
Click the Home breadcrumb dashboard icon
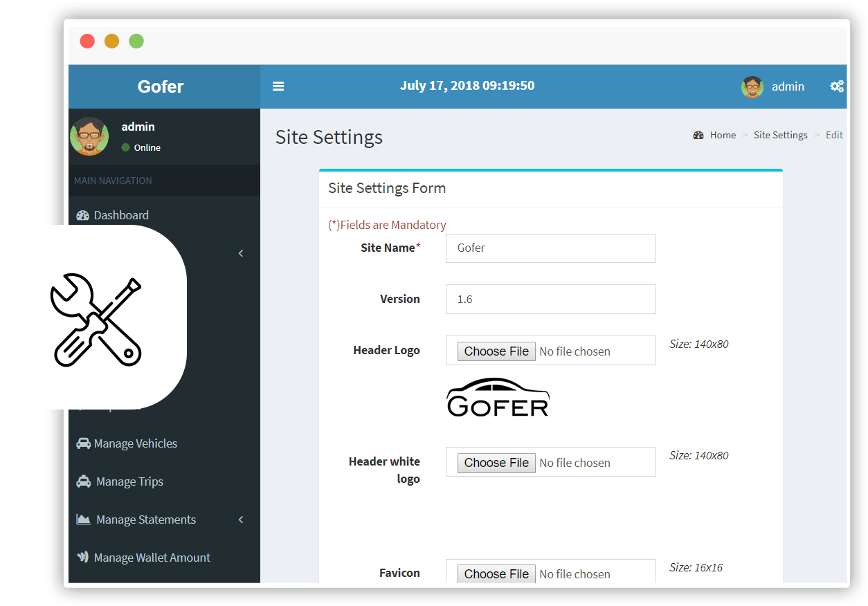pyautogui.click(x=698, y=135)
